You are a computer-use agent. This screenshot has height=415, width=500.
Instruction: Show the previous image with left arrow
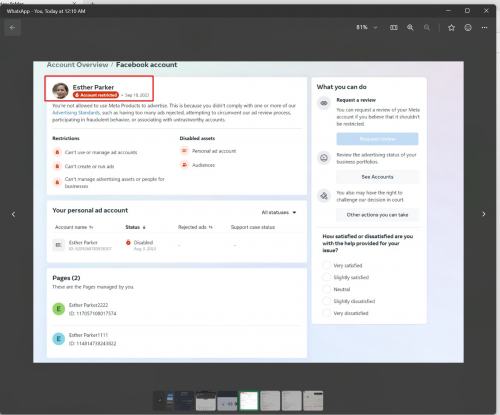click(x=13, y=214)
